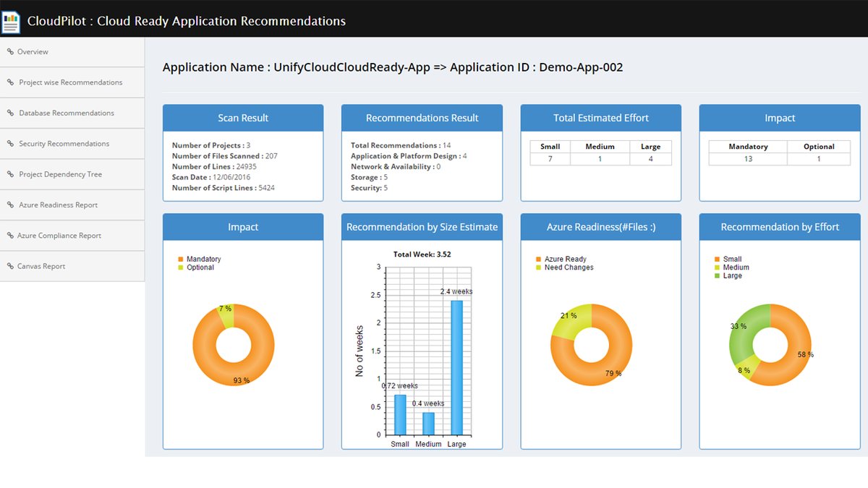Click the Recommendations Result card header

[x=422, y=118]
